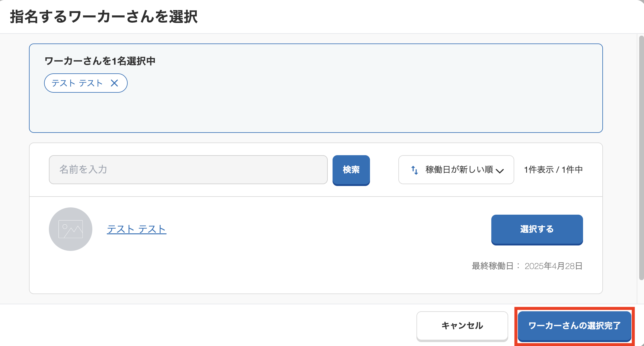Click the 1件表示 / 1件中 count text
The height and width of the screenshot is (346, 644).
click(x=553, y=170)
